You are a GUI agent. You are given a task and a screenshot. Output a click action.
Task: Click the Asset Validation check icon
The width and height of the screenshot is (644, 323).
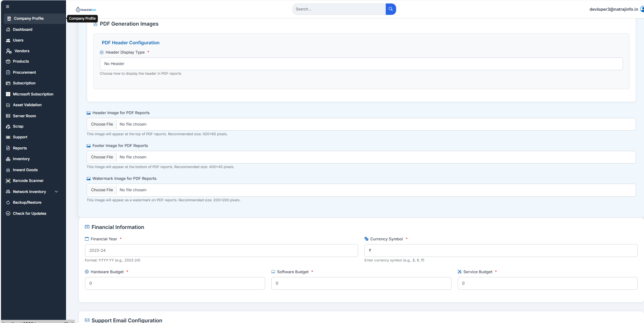tap(8, 105)
